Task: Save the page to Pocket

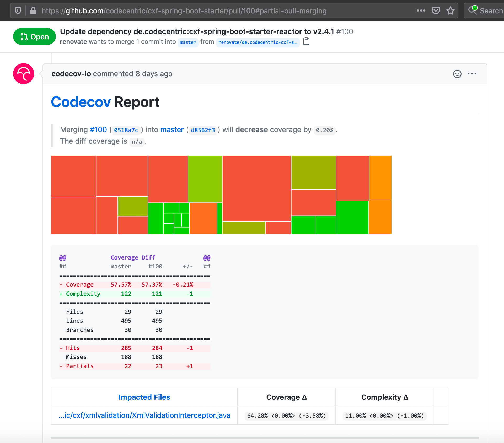Action: tap(436, 11)
